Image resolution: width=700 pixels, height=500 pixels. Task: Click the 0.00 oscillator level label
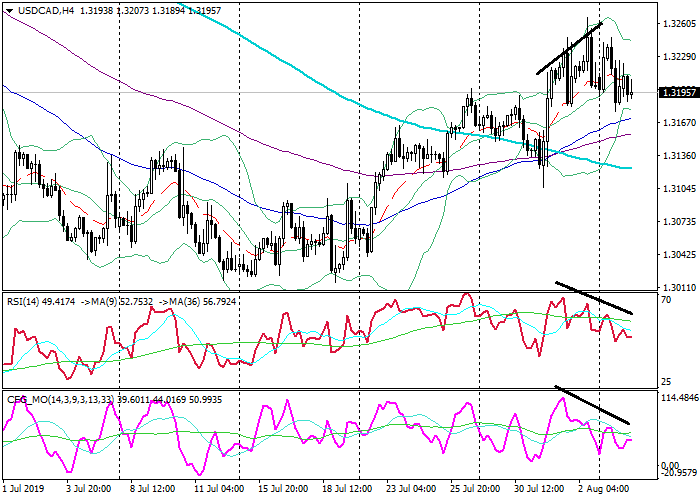(665, 464)
